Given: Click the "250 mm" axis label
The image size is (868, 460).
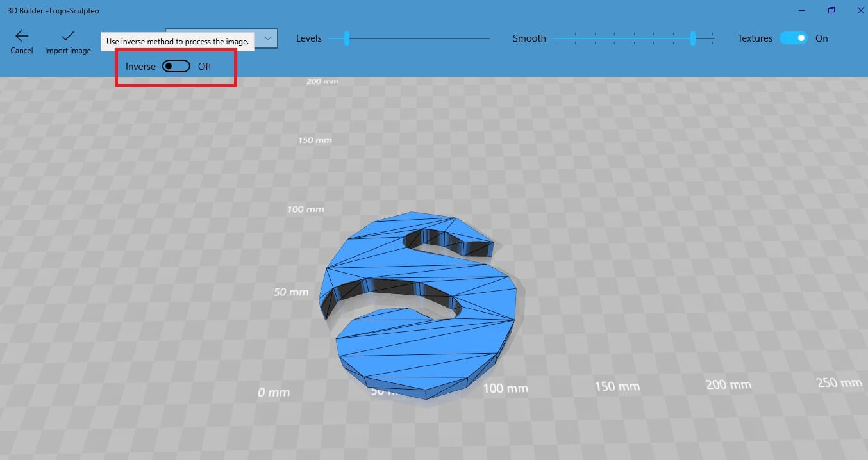Looking at the screenshot, I should [x=839, y=382].
